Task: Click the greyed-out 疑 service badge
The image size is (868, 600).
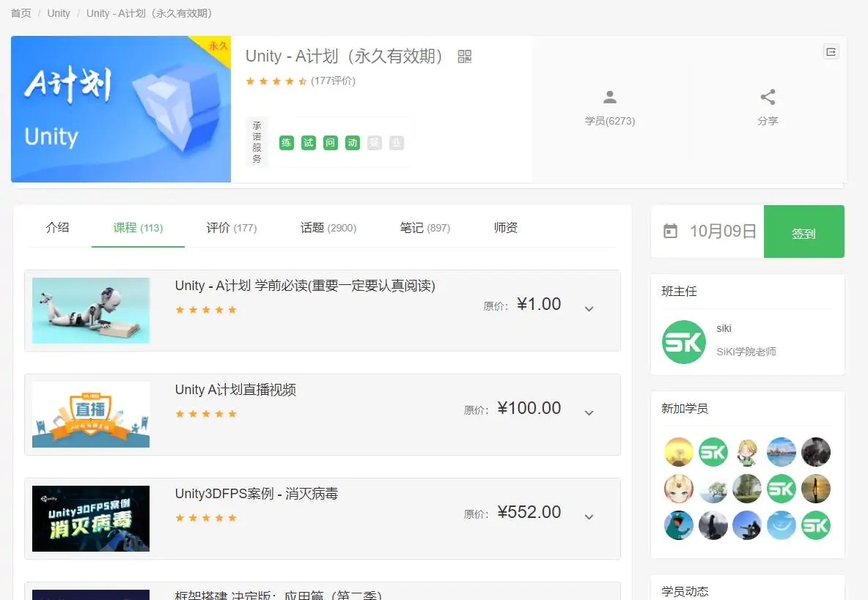Action: point(375,143)
